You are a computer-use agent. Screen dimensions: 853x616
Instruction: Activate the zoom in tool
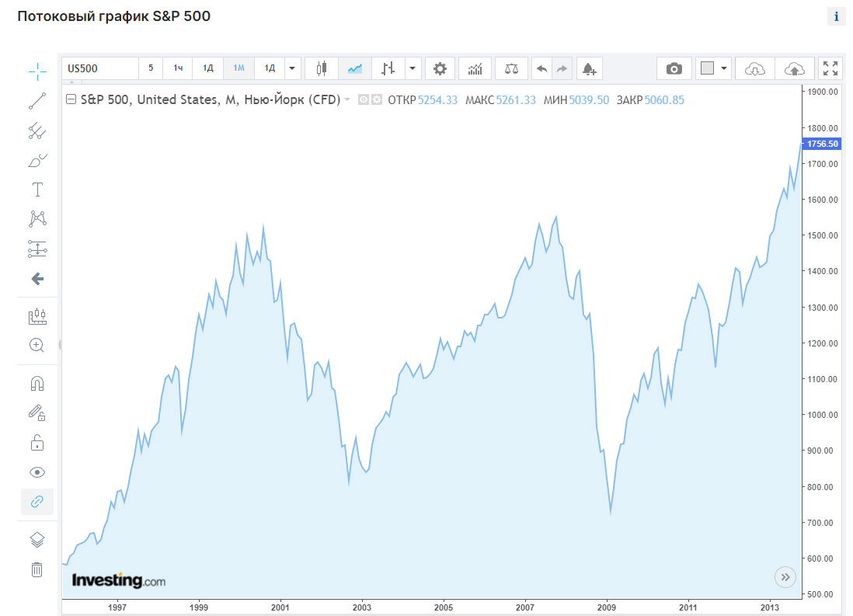pyautogui.click(x=37, y=345)
